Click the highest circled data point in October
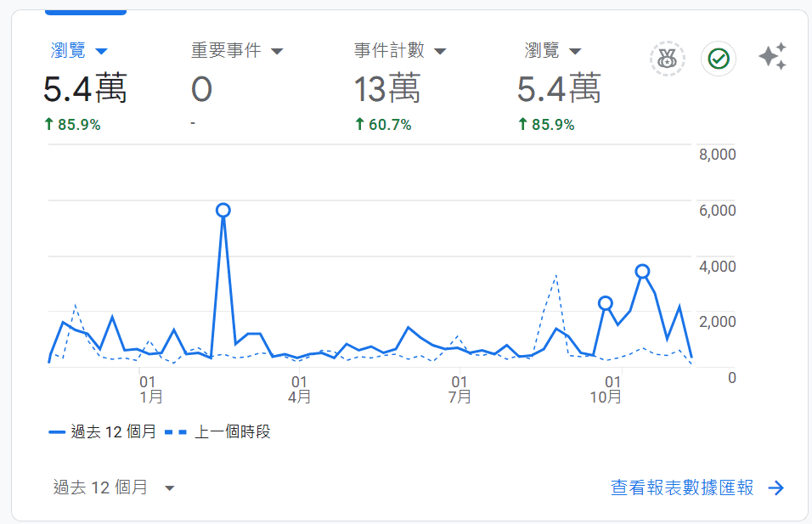The height and width of the screenshot is (524, 812). click(643, 272)
